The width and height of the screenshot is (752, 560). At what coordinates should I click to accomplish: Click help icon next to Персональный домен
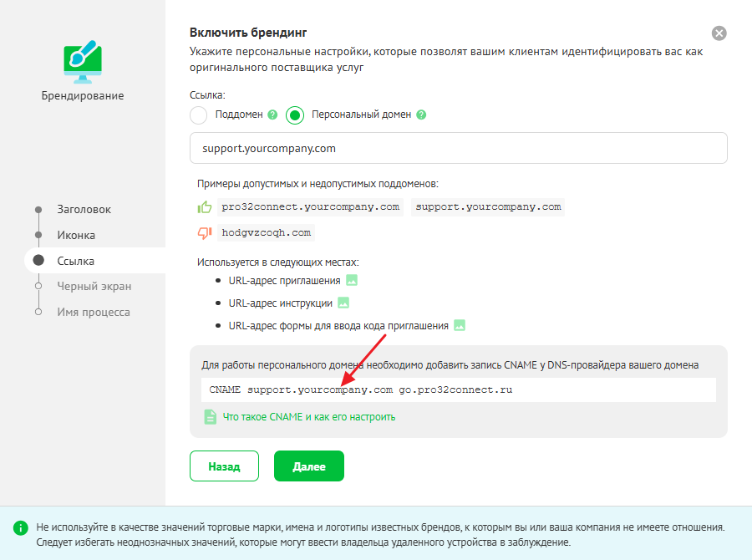[421, 115]
